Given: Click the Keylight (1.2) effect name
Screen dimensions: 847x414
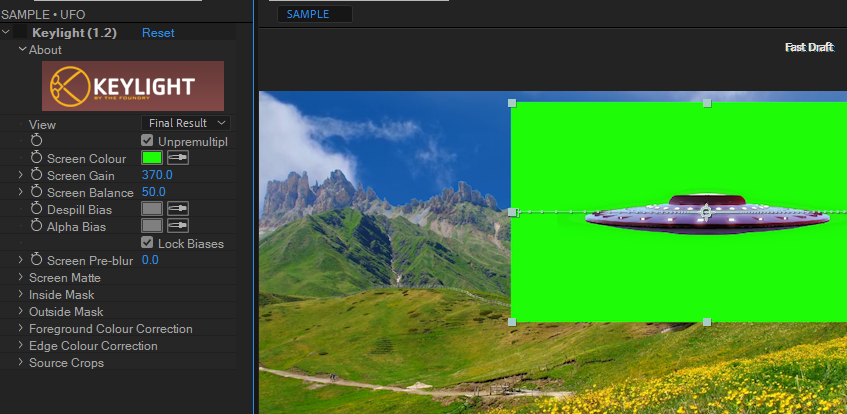Looking at the screenshot, I should click(74, 33).
